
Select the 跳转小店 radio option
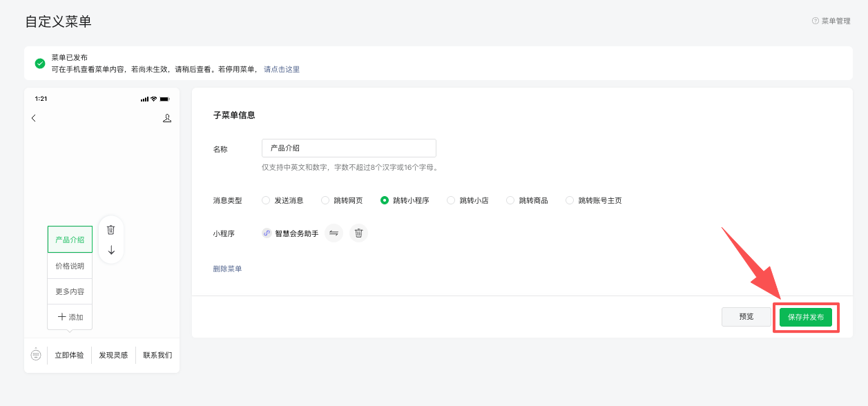coord(451,200)
